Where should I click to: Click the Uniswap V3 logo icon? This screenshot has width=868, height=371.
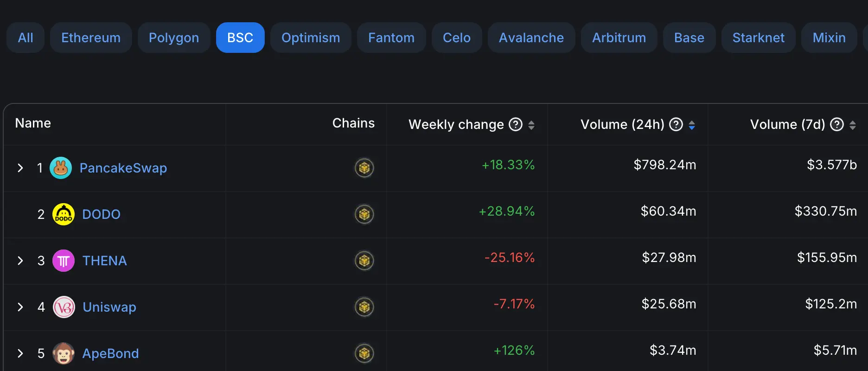(64, 307)
